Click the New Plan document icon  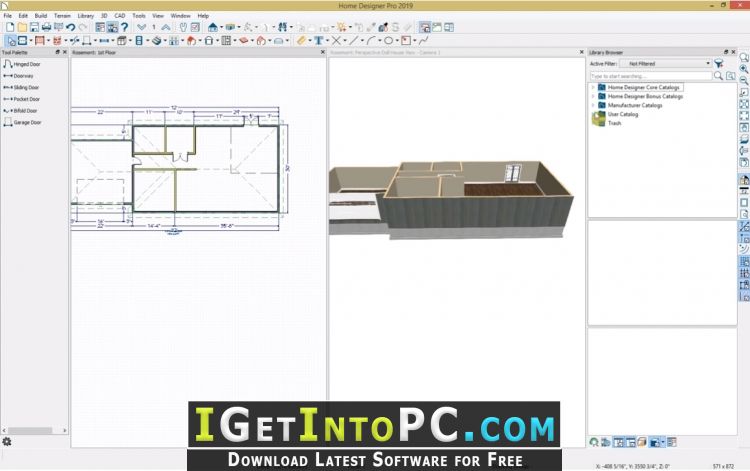(10, 27)
